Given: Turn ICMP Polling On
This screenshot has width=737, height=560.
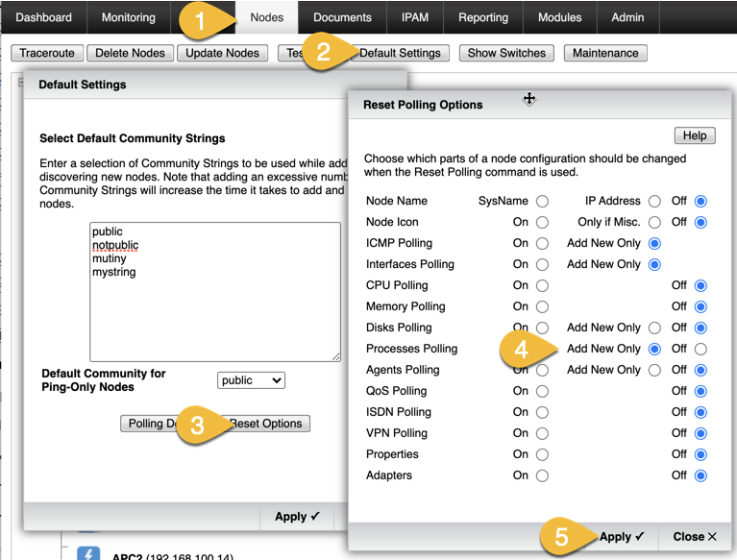Looking at the screenshot, I should click(542, 243).
